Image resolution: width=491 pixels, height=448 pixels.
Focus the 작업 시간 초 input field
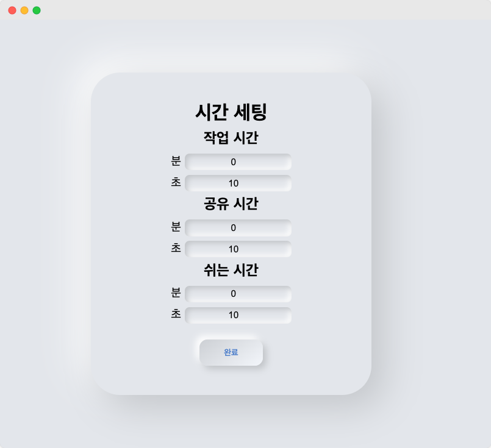click(x=238, y=183)
